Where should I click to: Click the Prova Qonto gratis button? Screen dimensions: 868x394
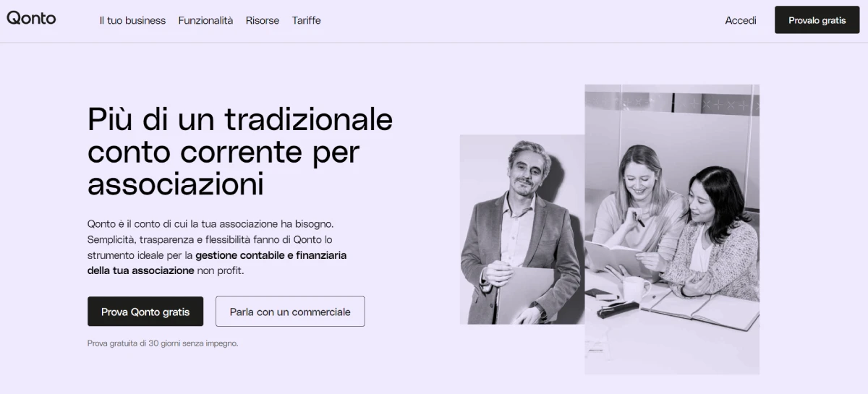click(x=145, y=312)
